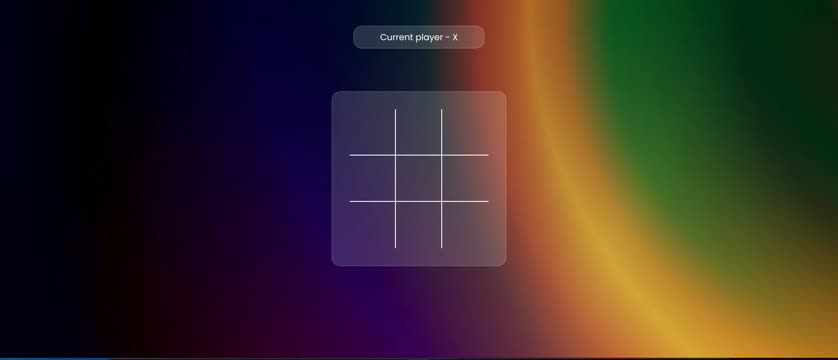Choose the bottom-middle cell of the grid
838x360 pixels.
[x=418, y=225]
